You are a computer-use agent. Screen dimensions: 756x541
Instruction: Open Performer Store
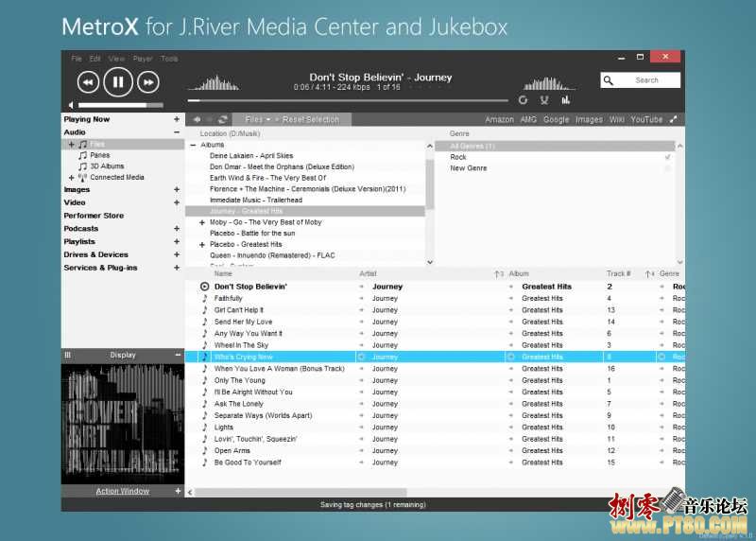click(94, 216)
